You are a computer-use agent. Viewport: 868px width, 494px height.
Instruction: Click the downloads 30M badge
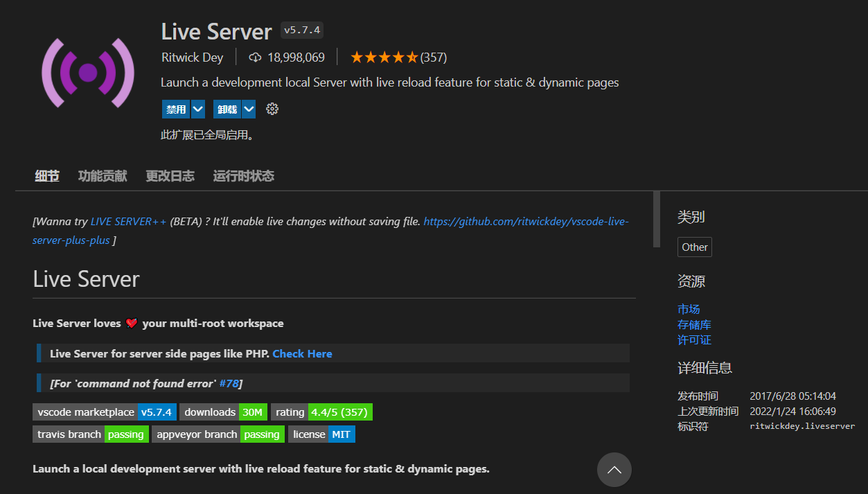point(223,412)
